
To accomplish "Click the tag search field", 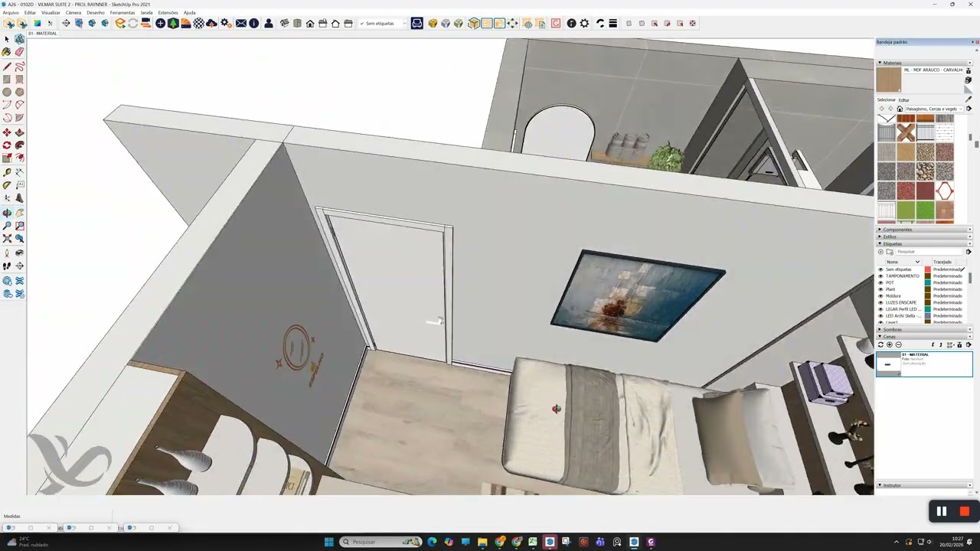I will tap(929, 252).
